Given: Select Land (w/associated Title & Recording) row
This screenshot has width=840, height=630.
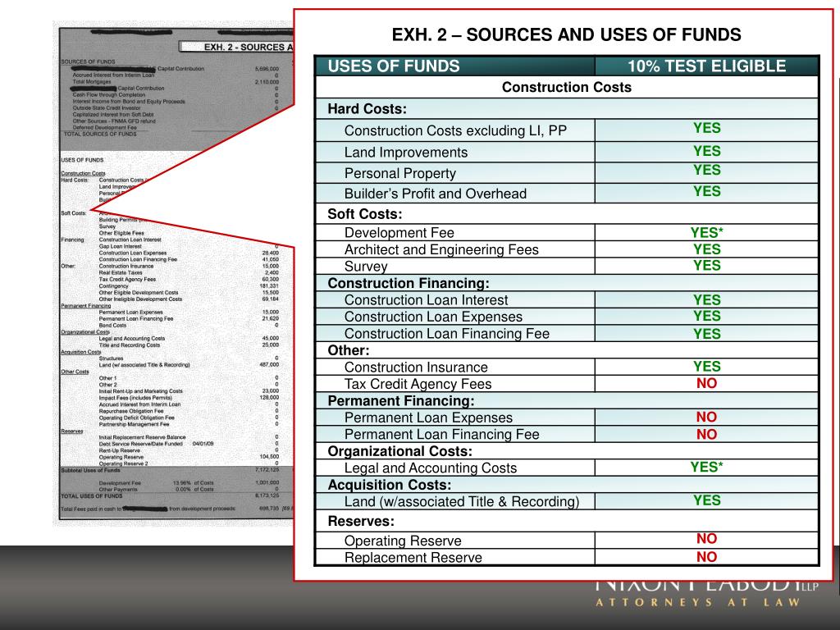Looking at the screenshot, I should tap(567, 501).
